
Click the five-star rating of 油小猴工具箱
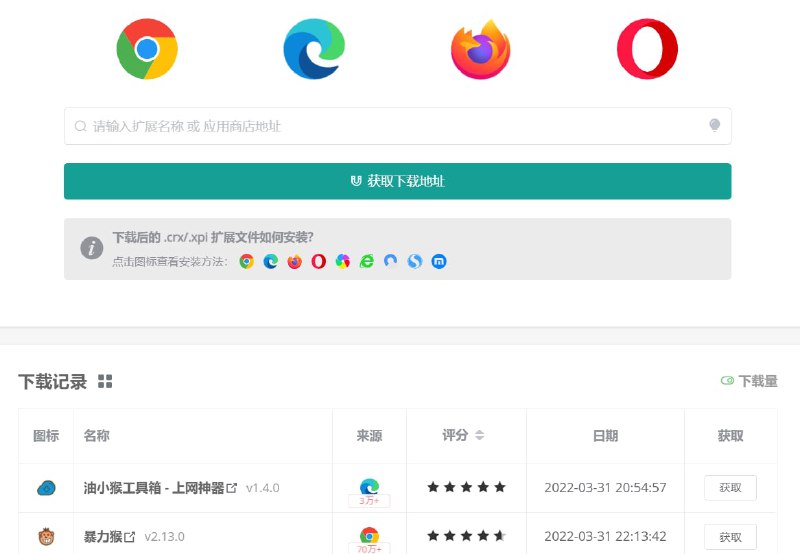point(466,487)
